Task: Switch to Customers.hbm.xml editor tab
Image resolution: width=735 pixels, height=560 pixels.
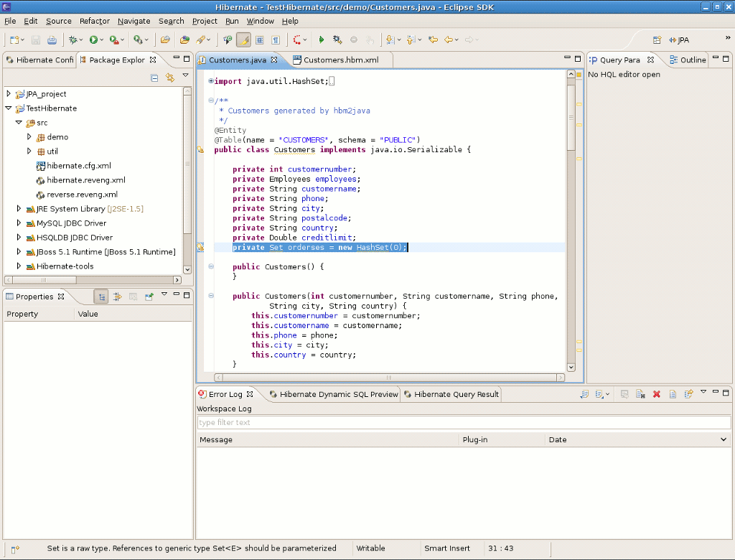Action: tap(340, 60)
